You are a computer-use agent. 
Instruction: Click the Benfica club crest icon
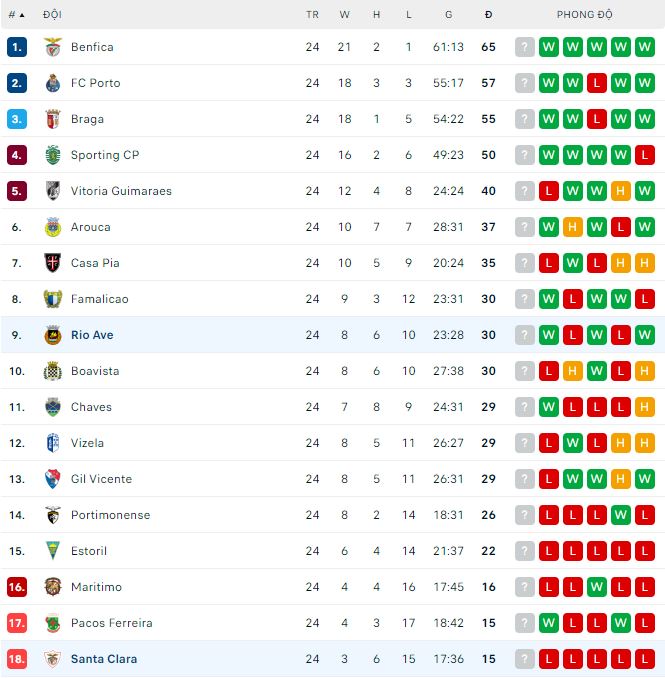point(53,47)
